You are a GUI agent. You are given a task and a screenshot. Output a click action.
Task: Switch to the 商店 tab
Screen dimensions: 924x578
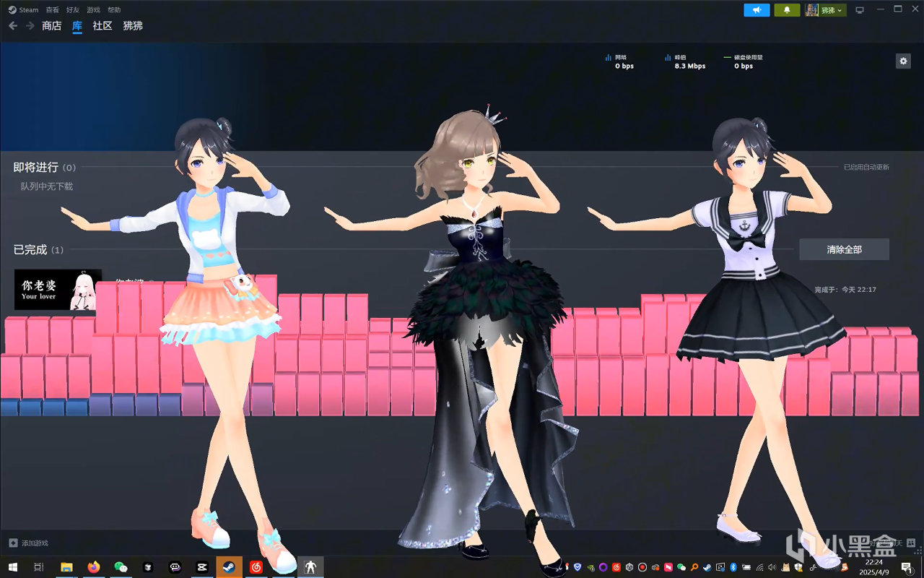point(52,26)
